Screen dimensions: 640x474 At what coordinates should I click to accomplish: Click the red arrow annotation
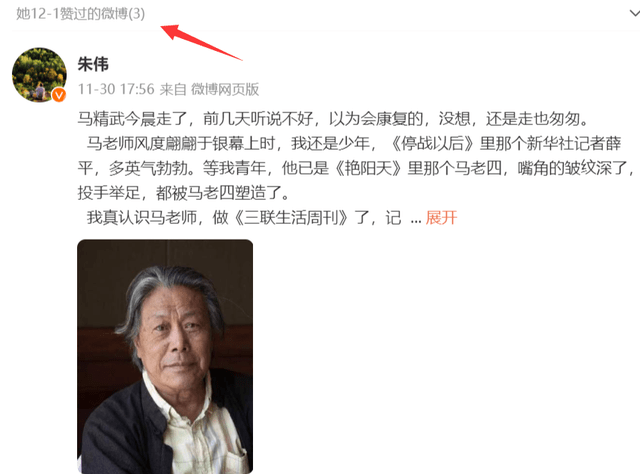tap(201, 42)
